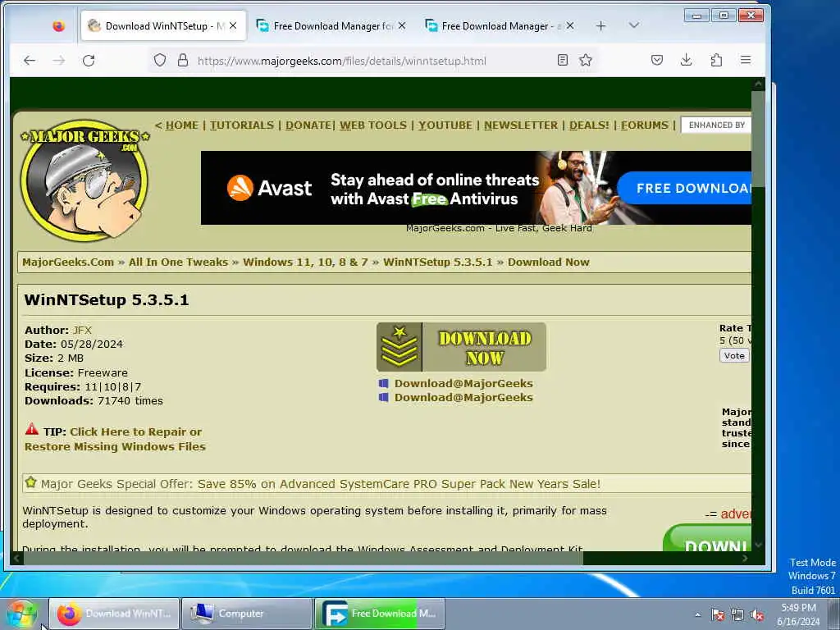Click All In One Tweaks breadcrumb
Image resolution: width=840 pixels, height=630 pixels.
pyautogui.click(x=178, y=262)
